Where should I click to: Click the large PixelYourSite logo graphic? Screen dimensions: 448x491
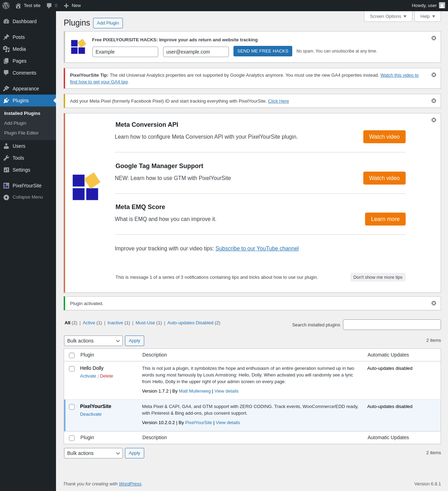click(86, 186)
